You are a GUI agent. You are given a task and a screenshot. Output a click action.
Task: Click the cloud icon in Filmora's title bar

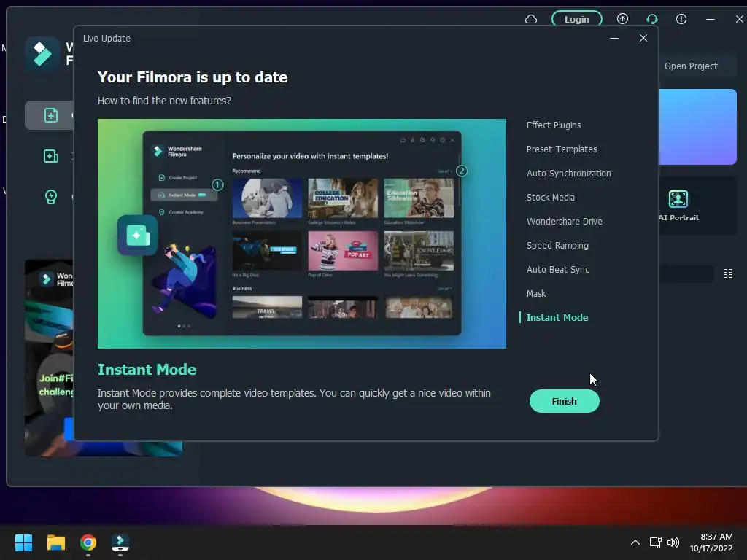point(531,19)
